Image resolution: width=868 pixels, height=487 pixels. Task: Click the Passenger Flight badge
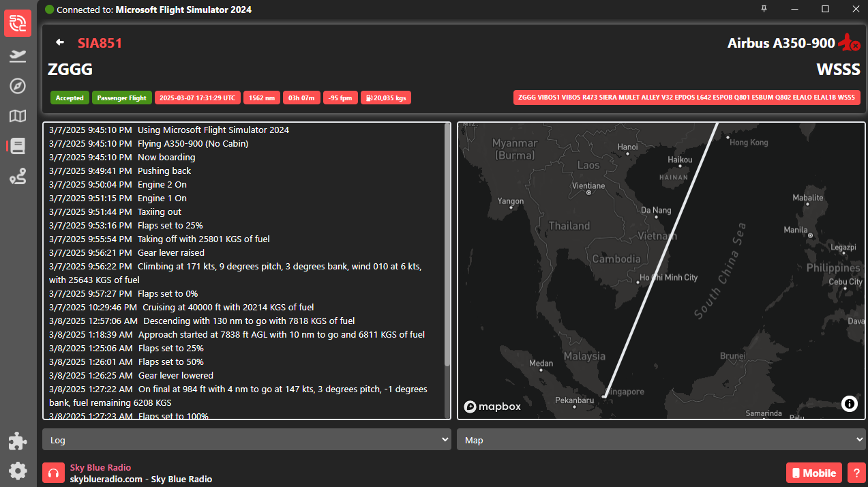[122, 98]
